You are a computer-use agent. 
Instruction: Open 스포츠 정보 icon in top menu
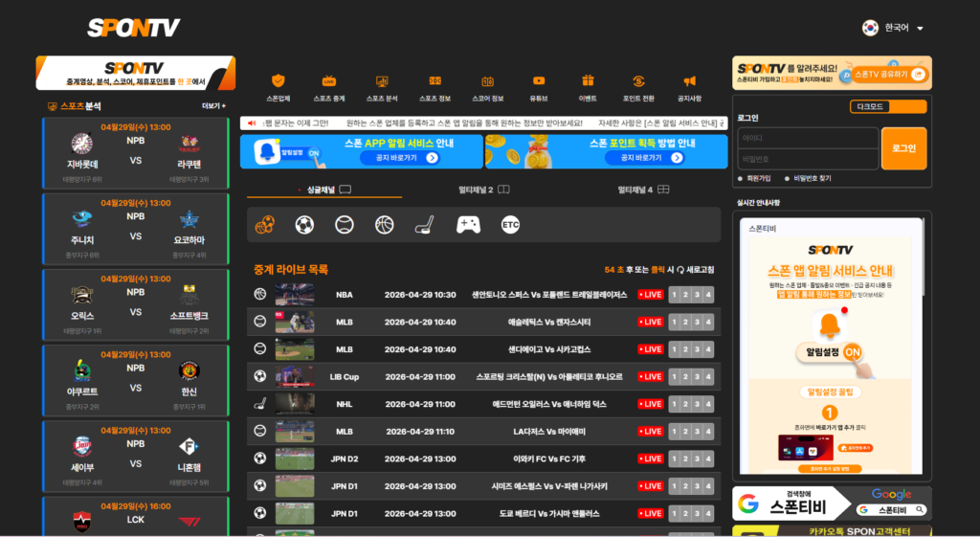click(x=435, y=81)
